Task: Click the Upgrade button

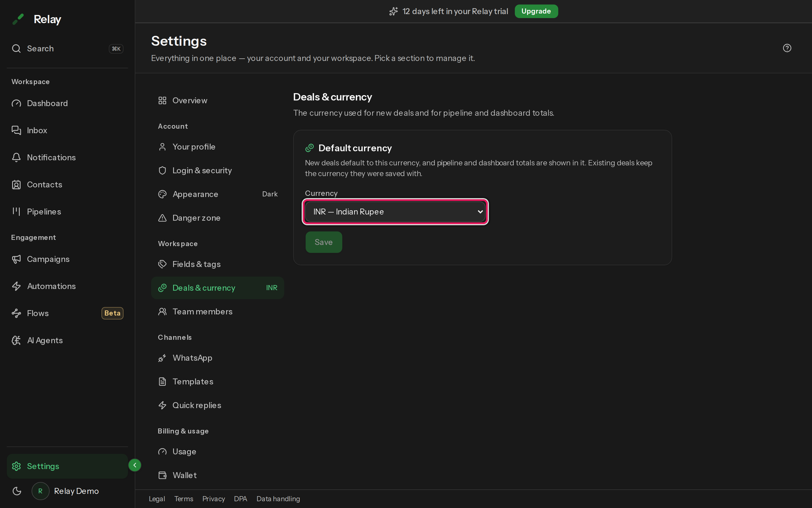Action: click(x=536, y=11)
